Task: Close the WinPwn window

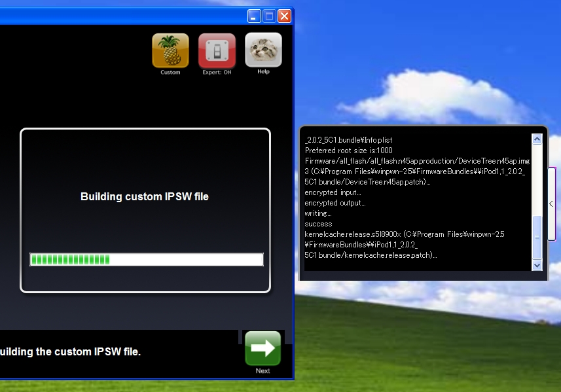Action: (285, 16)
